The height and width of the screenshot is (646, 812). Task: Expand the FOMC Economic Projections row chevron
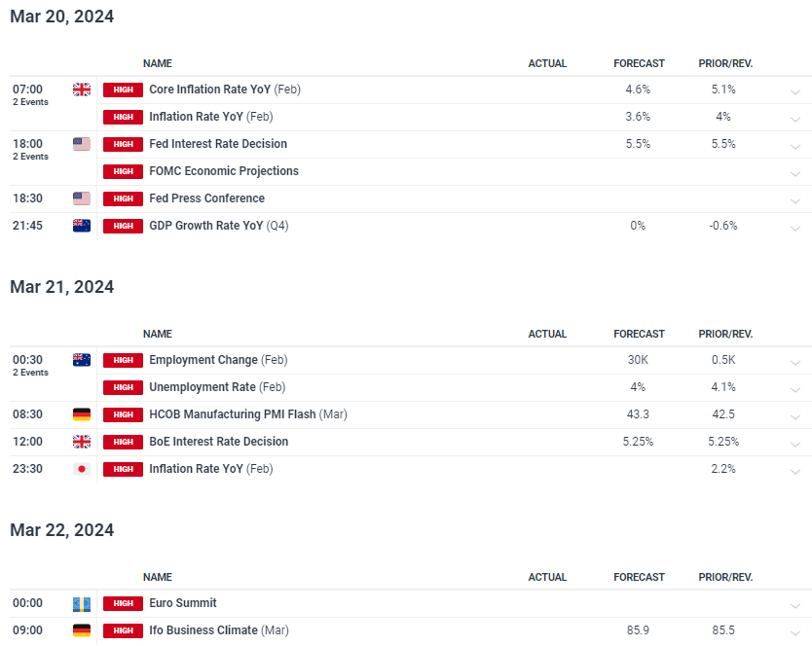click(x=795, y=174)
